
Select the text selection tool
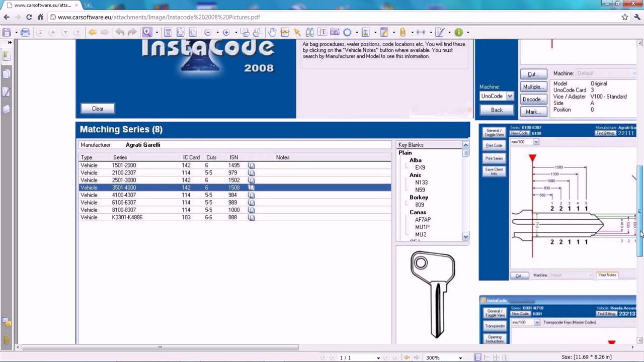[x=322, y=32]
